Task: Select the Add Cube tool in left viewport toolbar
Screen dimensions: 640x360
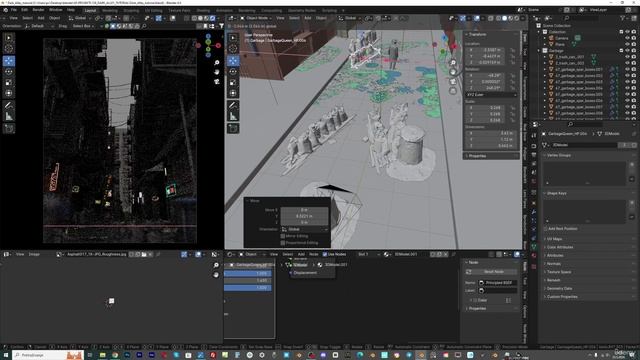Action: (9, 129)
